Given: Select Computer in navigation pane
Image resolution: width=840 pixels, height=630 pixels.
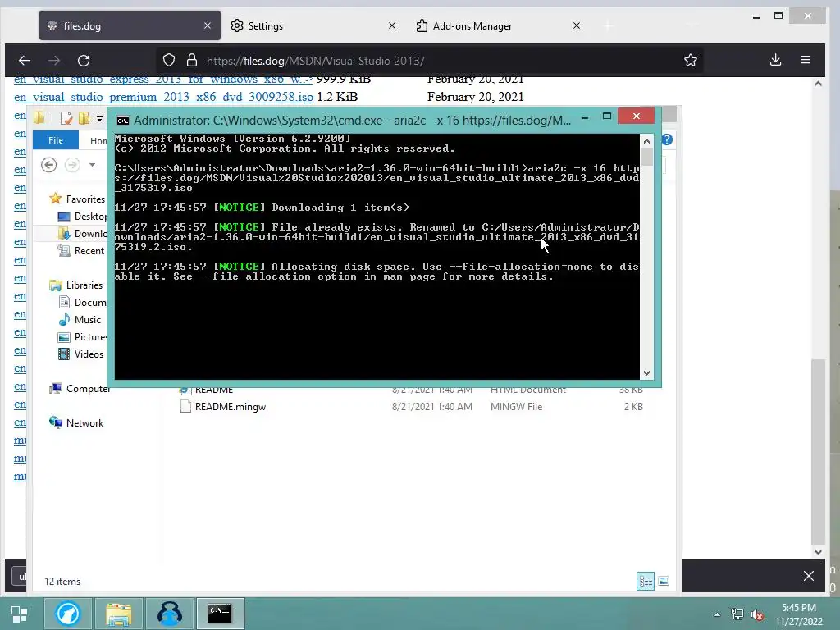Looking at the screenshot, I should 80,388.
